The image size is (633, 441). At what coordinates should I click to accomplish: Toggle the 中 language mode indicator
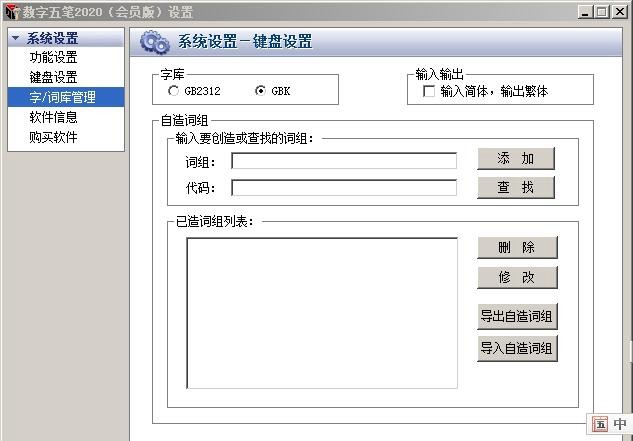(x=620, y=424)
